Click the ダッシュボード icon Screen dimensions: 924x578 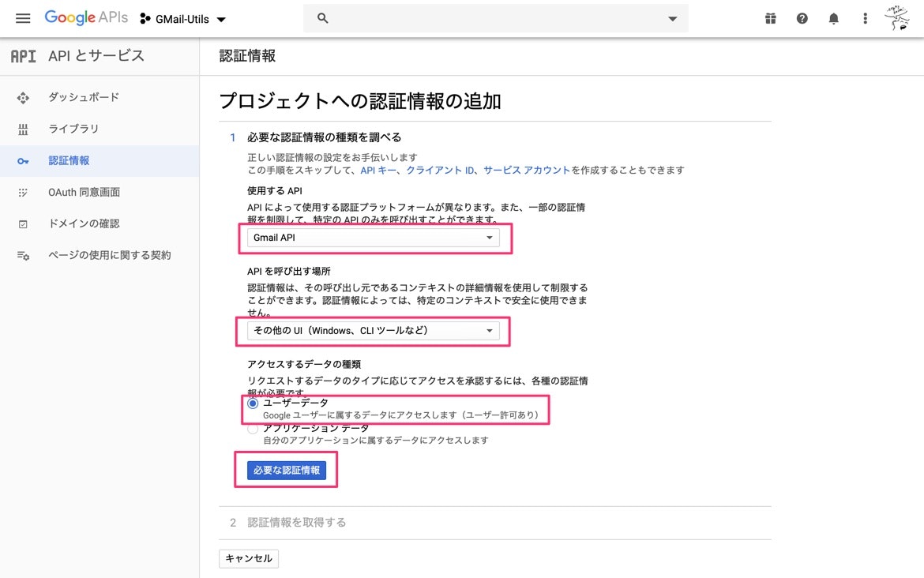23,98
